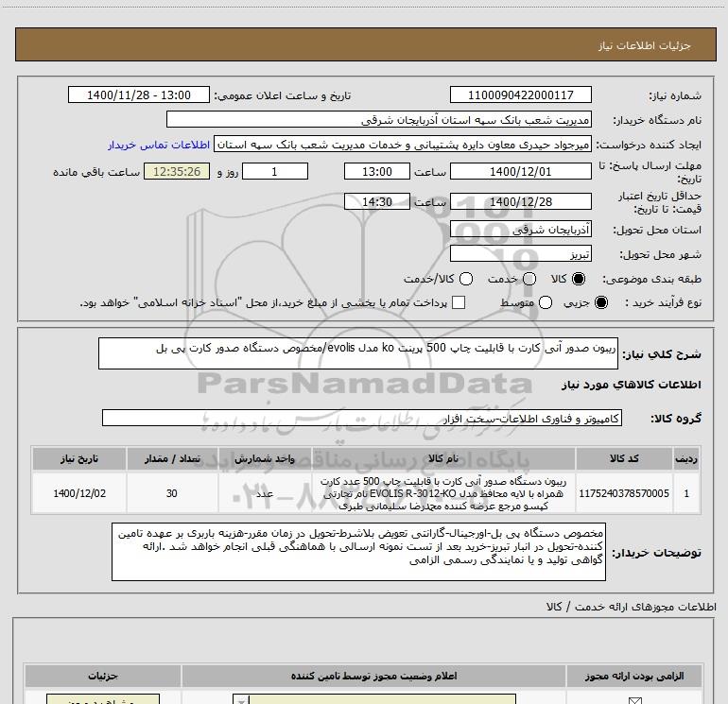Image resolution: width=728 pixels, height=704 pixels.
Task: Select the کالا radio button
Action: point(579,279)
